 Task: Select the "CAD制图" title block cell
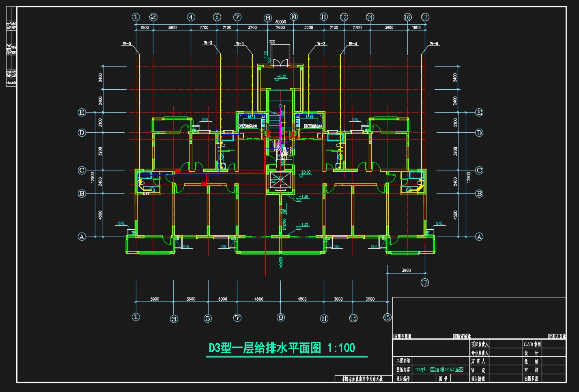tap(532, 344)
